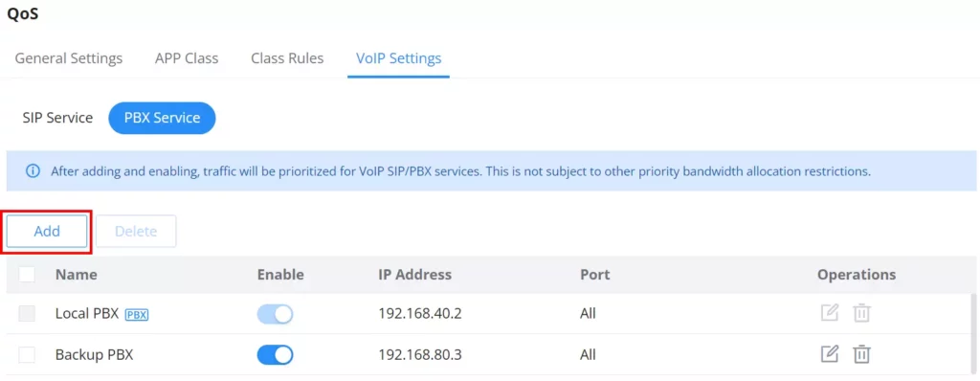Click the Backup PBX name text

coord(95,355)
